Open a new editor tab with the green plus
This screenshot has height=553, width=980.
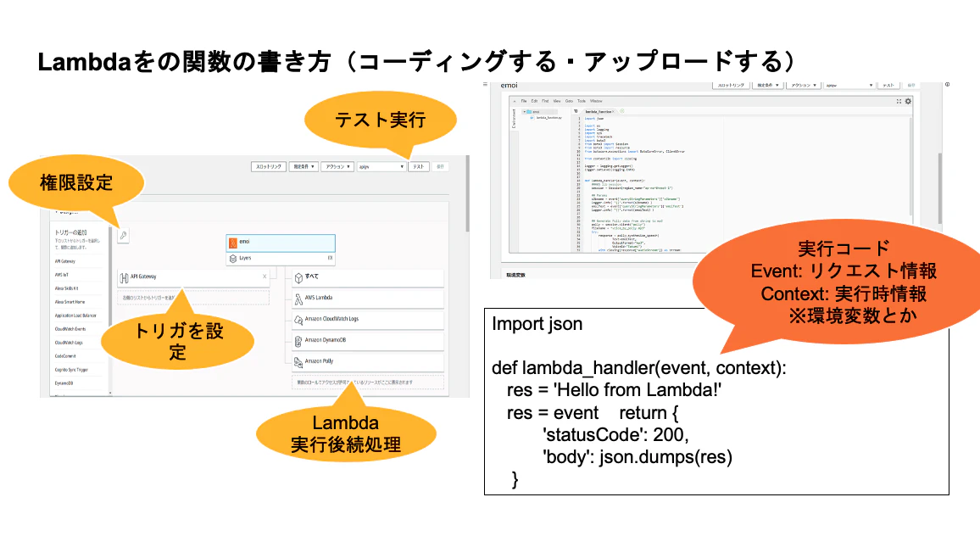(622, 111)
